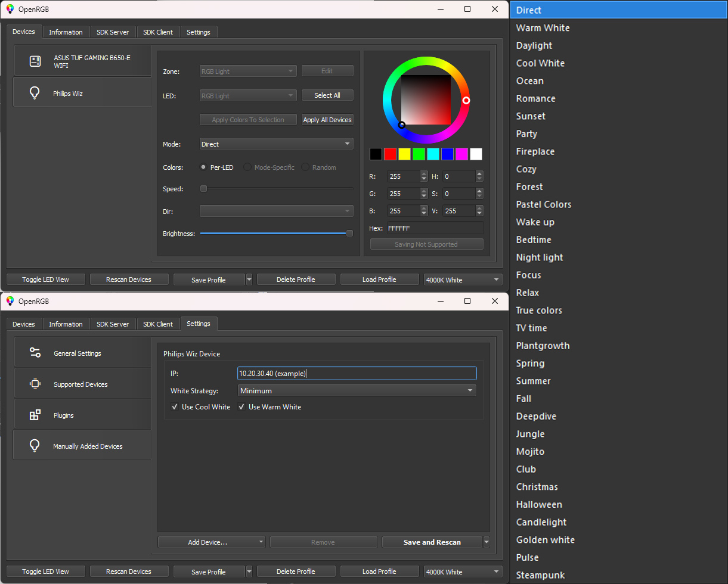Select the ASUS TUF GAMING motherboard device icon
The width and height of the screenshot is (728, 584).
(x=35, y=61)
